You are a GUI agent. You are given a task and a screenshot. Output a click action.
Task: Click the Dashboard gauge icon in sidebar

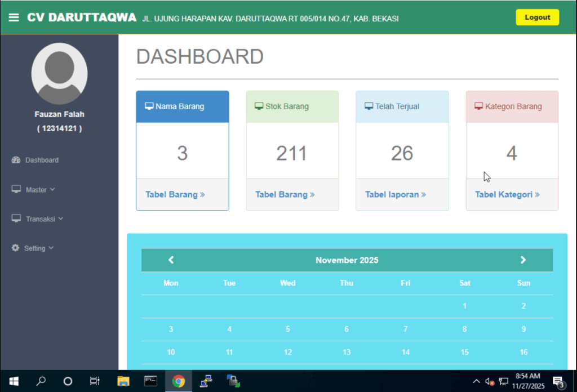coord(16,160)
